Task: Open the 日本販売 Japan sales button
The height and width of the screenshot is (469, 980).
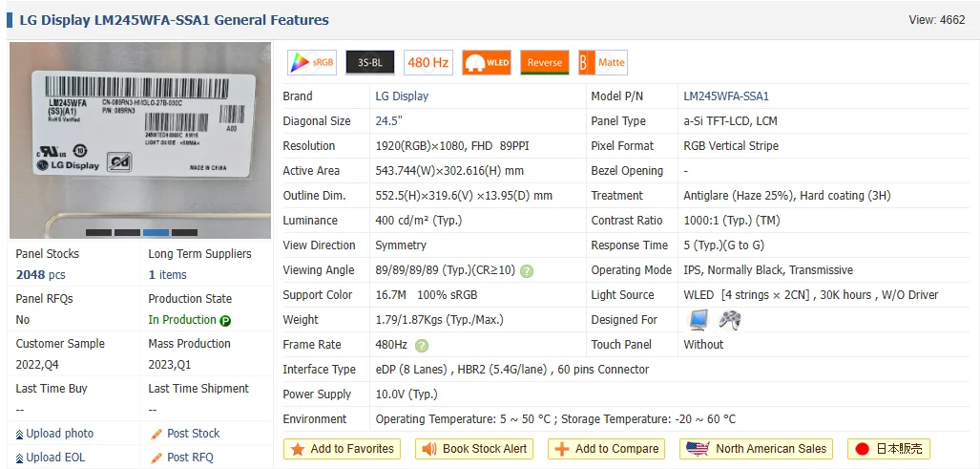Action: click(888, 449)
